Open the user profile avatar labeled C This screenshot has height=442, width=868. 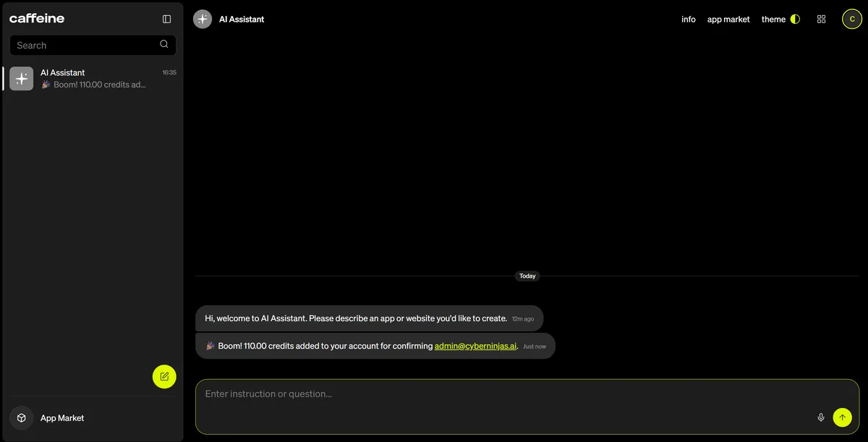point(852,20)
